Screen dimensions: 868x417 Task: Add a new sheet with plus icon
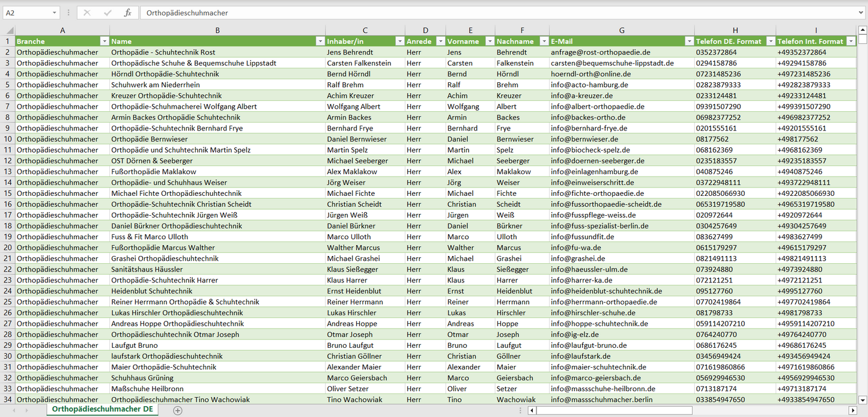tap(177, 410)
